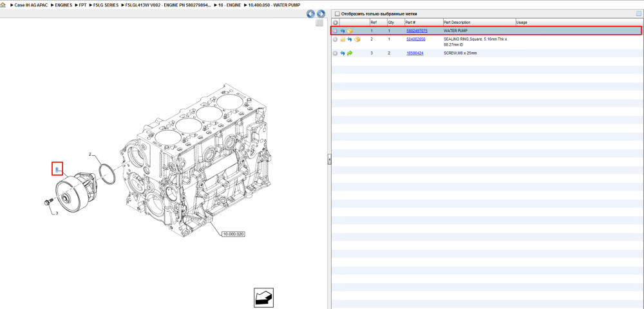Open part number link 504062856
644x309 pixels.
click(415, 39)
